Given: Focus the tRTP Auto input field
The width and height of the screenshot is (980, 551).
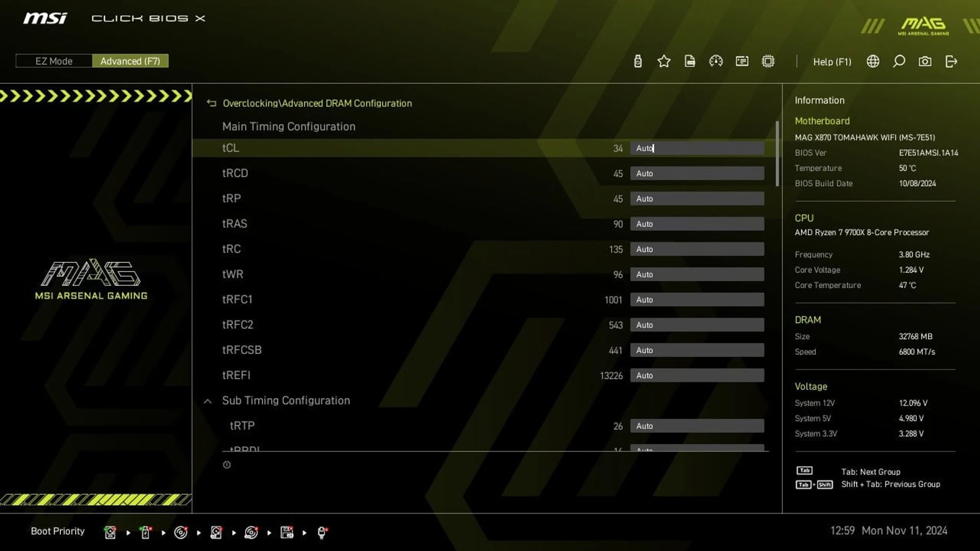Looking at the screenshot, I should click(697, 426).
